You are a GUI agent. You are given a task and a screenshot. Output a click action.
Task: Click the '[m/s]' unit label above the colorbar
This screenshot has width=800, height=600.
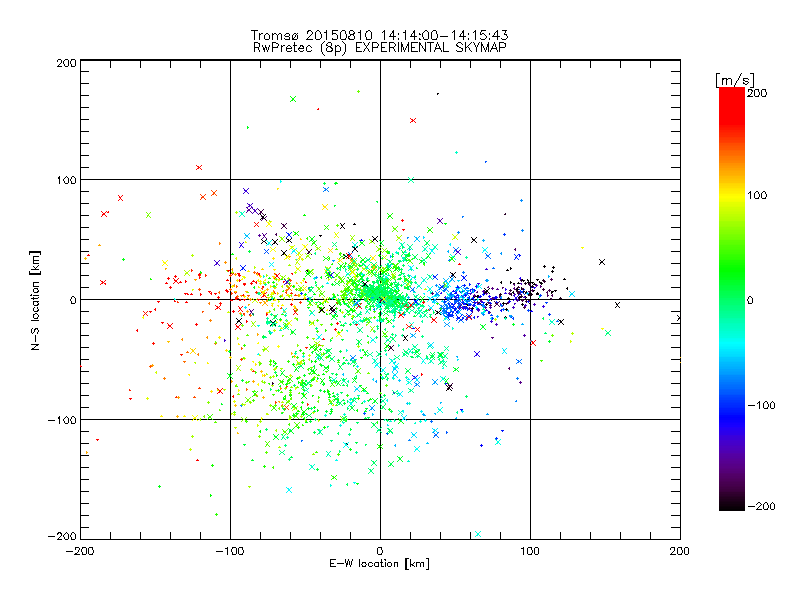(735, 80)
